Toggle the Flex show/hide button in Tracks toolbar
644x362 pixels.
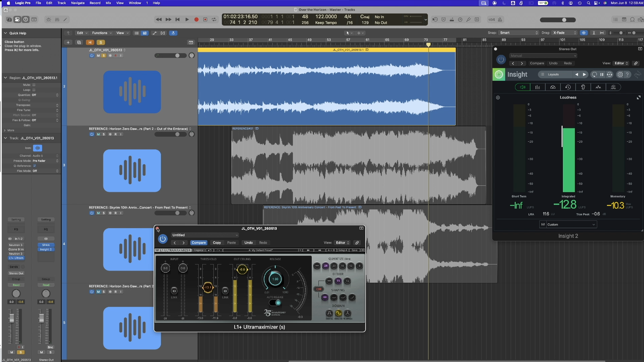(163, 33)
